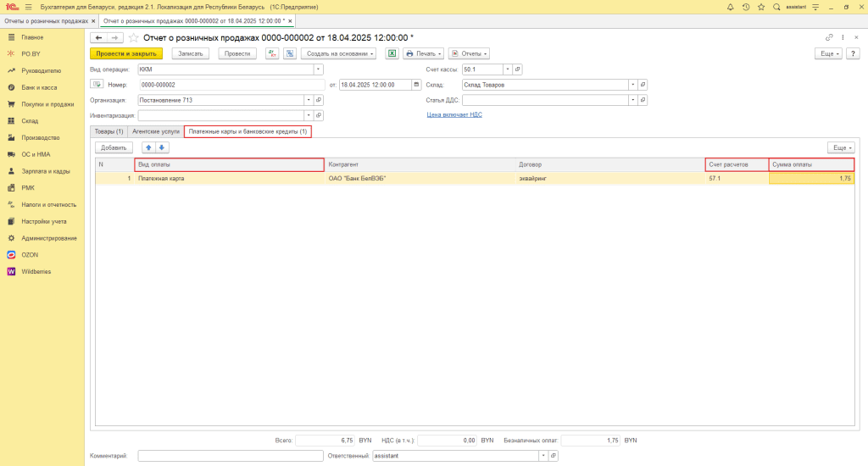Image resolution: width=868 pixels, height=466 pixels.
Task: Open OZON section in sidebar
Action: (x=30, y=255)
